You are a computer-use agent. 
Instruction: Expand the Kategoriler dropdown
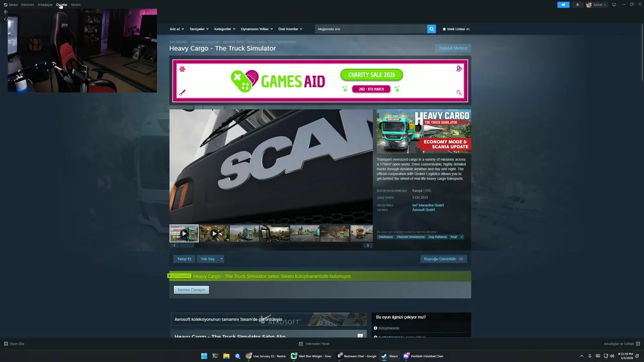coord(224,29)
